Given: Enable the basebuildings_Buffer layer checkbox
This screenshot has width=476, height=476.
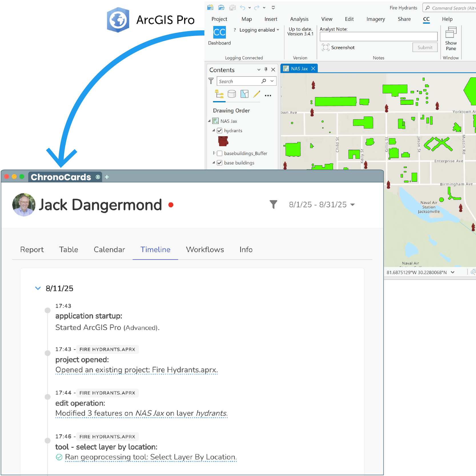Looking at the screenshot, I should (x=220, y=153).
